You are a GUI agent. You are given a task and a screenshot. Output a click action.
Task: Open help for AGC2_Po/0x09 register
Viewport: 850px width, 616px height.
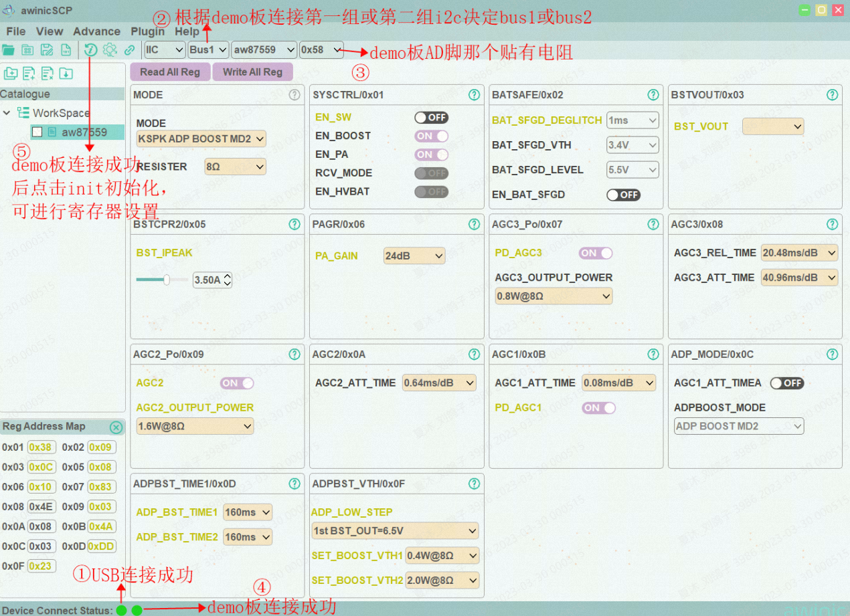click(x=294, y=354)
